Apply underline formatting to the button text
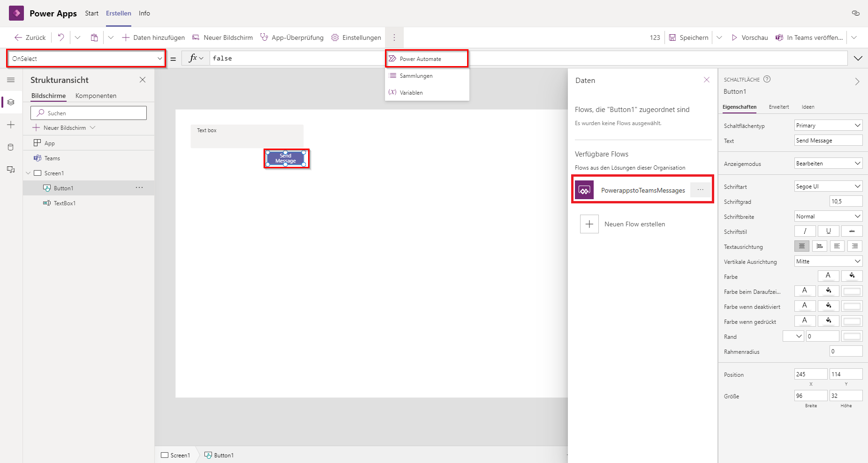 coord(828,231)
